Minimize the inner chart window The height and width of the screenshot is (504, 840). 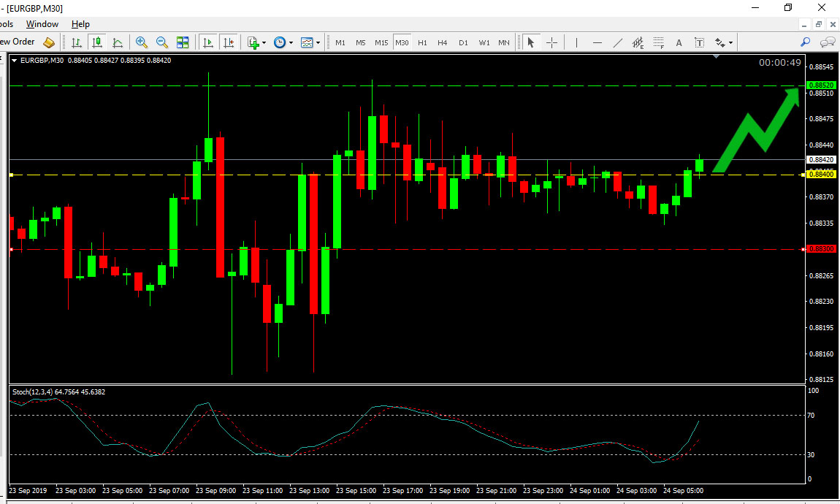[804, 25]
